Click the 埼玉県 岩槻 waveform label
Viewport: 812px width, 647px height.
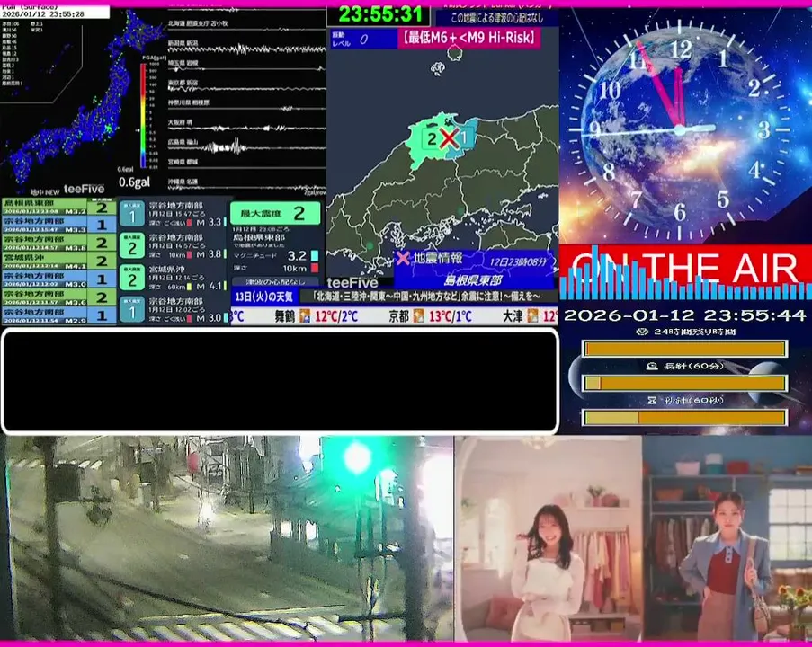pyautogui.click(x=183, y=63)
